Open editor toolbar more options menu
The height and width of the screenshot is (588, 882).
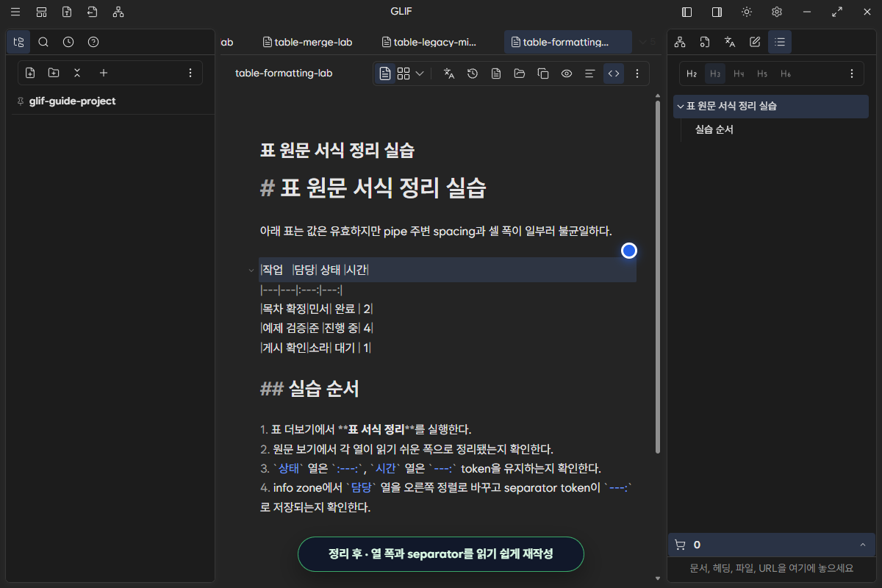pos(637,73)
